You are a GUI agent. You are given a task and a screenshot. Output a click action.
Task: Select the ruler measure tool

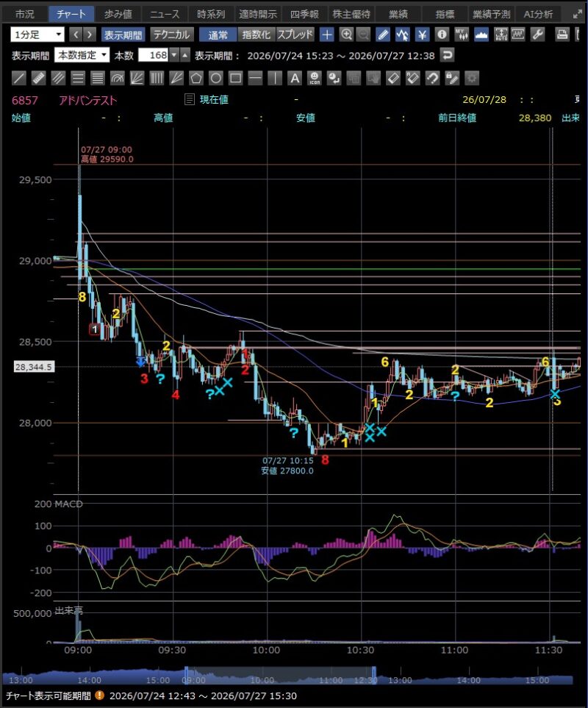pos(38,78)
